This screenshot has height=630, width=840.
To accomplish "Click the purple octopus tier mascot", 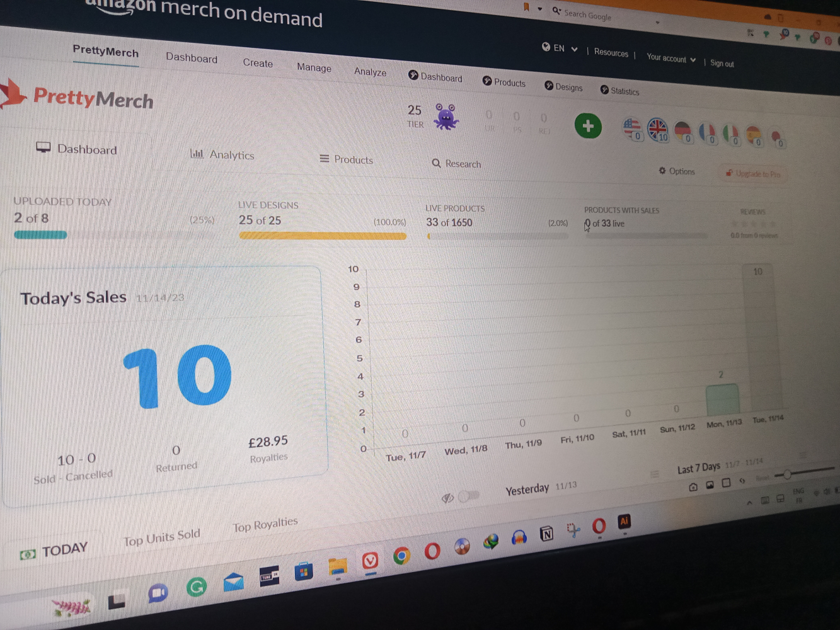I will 446,117.
